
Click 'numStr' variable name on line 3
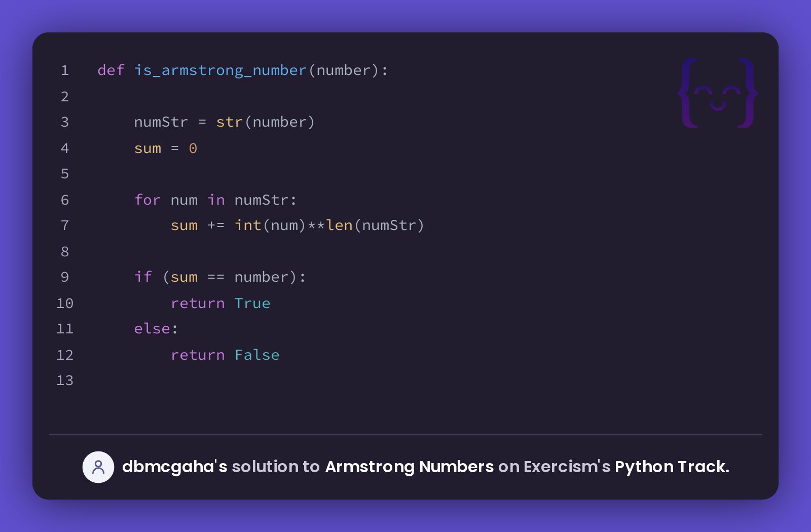[x=161, y=122]
